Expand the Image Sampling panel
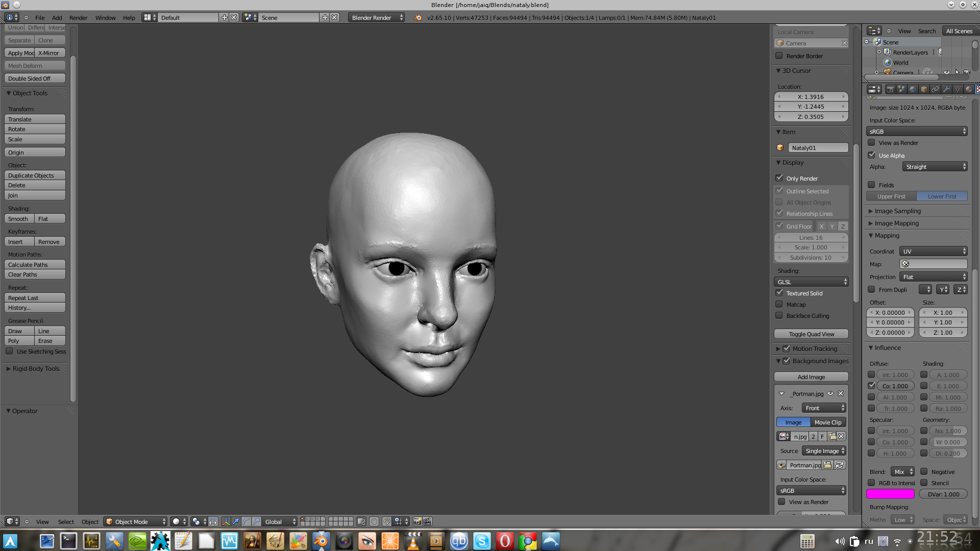This screenshot has width=980, height=551. (x=897, y=211)
